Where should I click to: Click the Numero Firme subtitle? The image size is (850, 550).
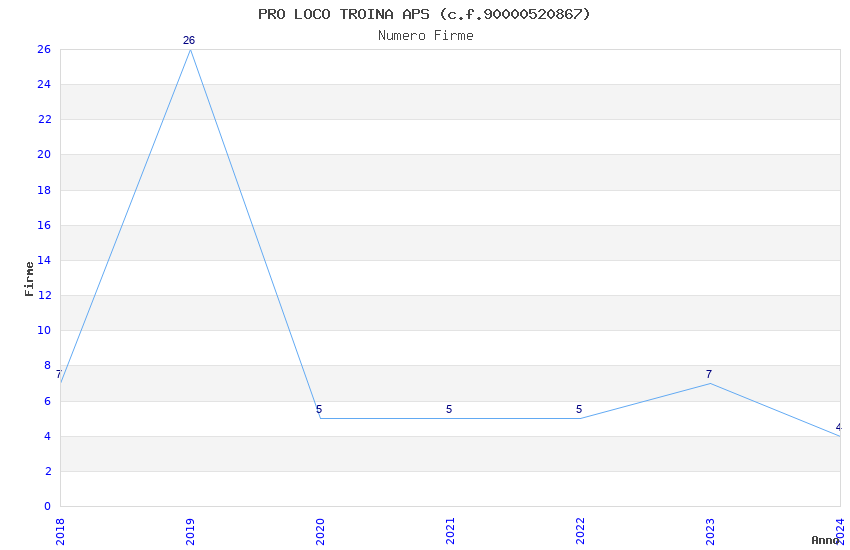(426, 36)
